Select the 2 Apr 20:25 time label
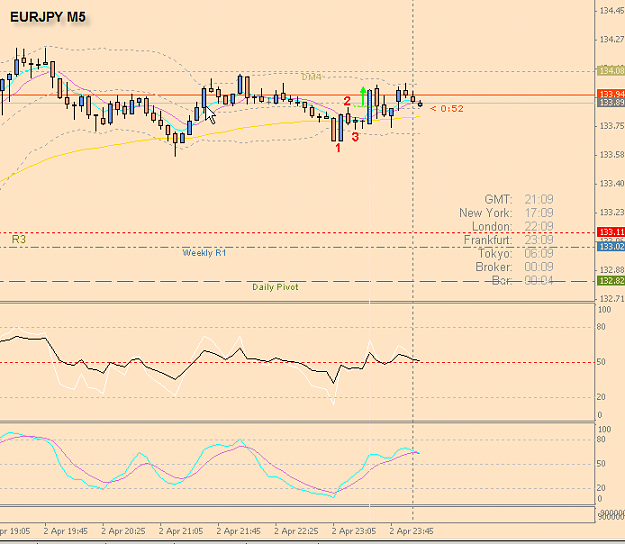 coord(123,531)
